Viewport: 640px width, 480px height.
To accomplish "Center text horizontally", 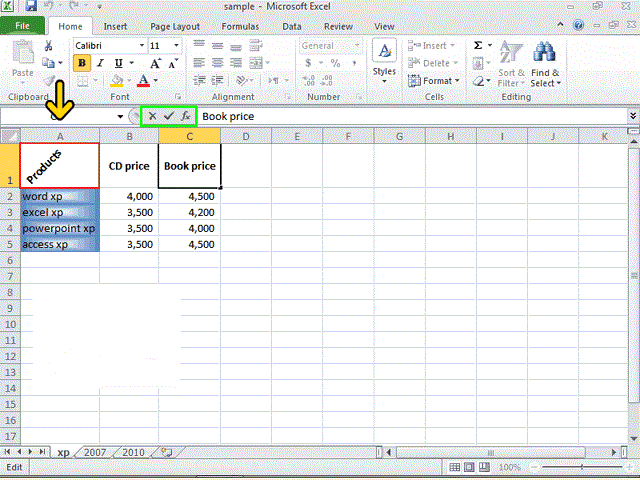I will coord(217,62).
